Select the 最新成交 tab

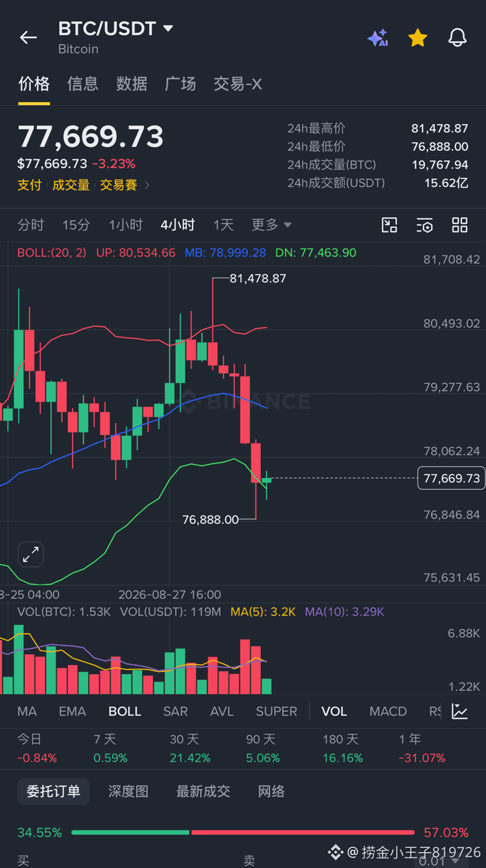click(203, 792)
